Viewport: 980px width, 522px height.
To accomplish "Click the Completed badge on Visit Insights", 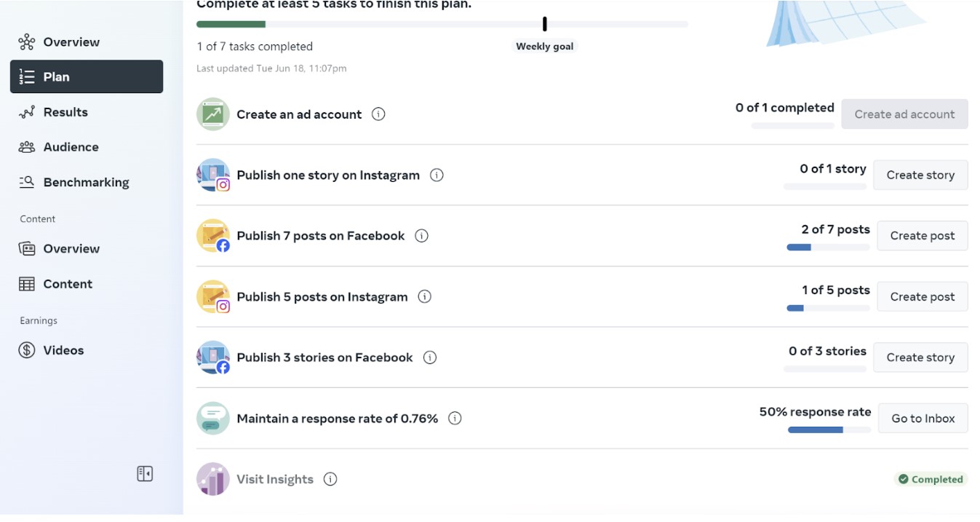I will [931, 479].
